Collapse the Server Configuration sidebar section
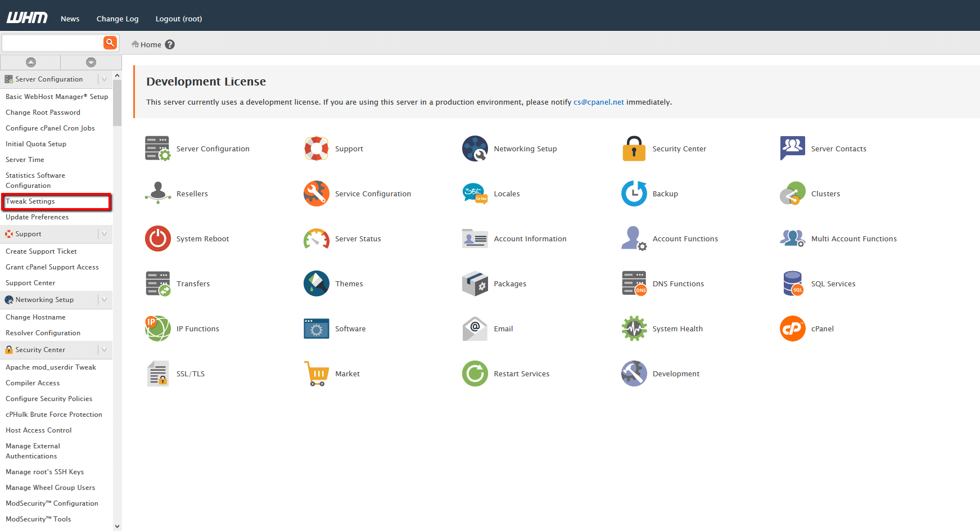This screenshot has width=980, height=531. coord(104,79)
